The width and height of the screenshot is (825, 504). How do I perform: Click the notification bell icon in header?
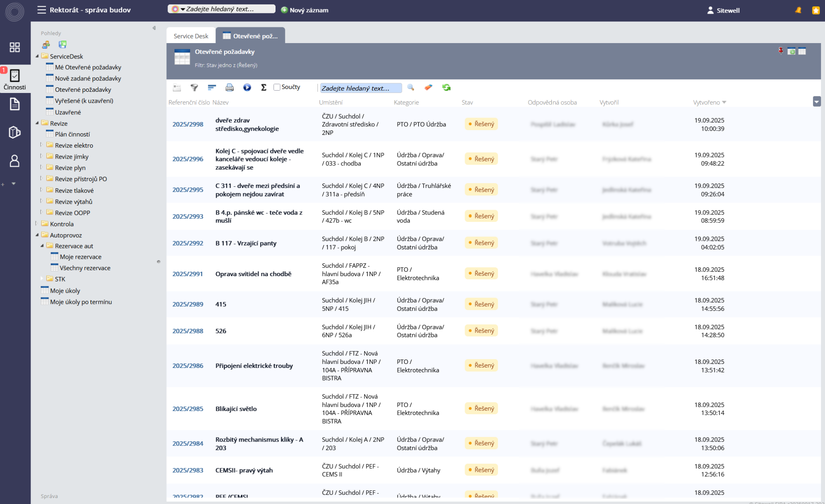coord(798,10)
